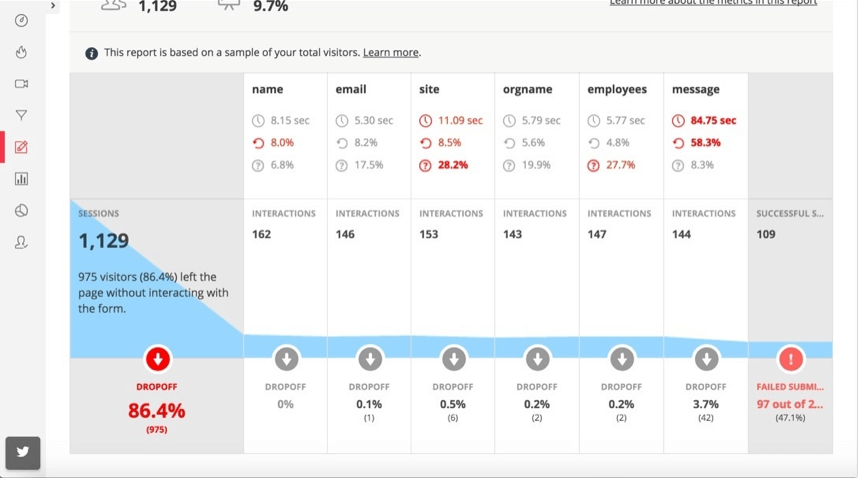Click the refill icon next to 8.0%
The height and width of the screenshot is (478, 858).
tap(258, 143)
